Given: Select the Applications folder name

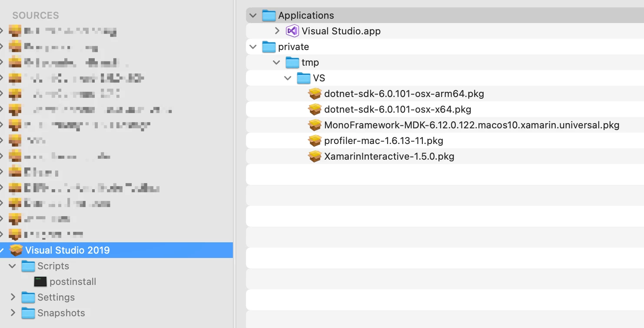Looking at the screenshot, I should [306, 16].
